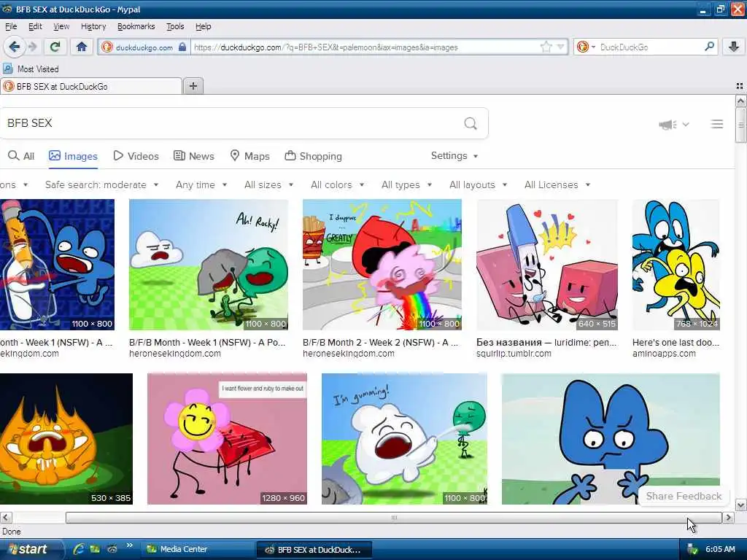Click the horizontal scrollbar right arrow

(729, 517)
